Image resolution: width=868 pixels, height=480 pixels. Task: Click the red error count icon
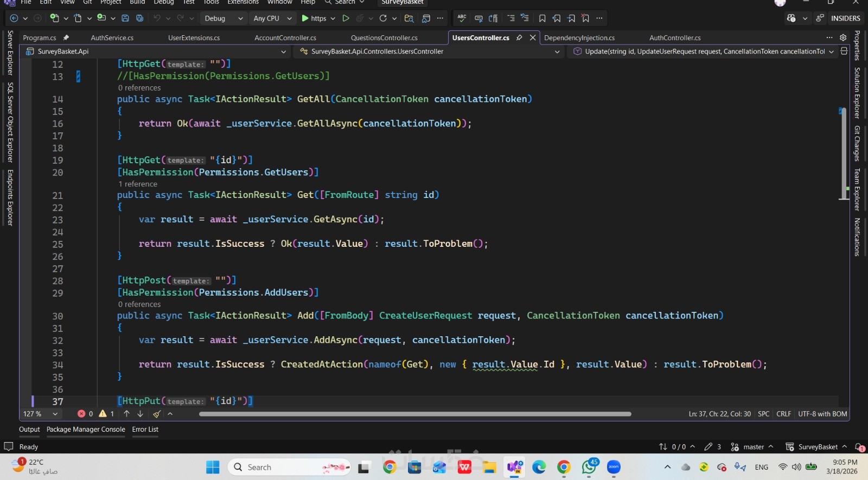point(81,414)
